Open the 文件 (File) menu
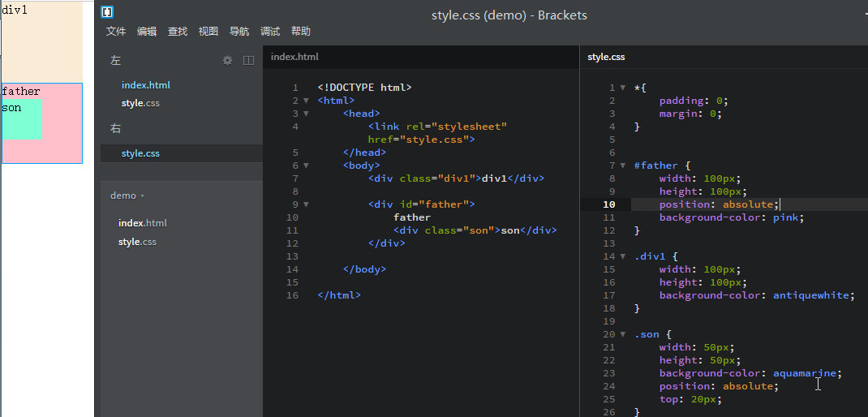Screen dimensions: 868x417 pos(116,32)
